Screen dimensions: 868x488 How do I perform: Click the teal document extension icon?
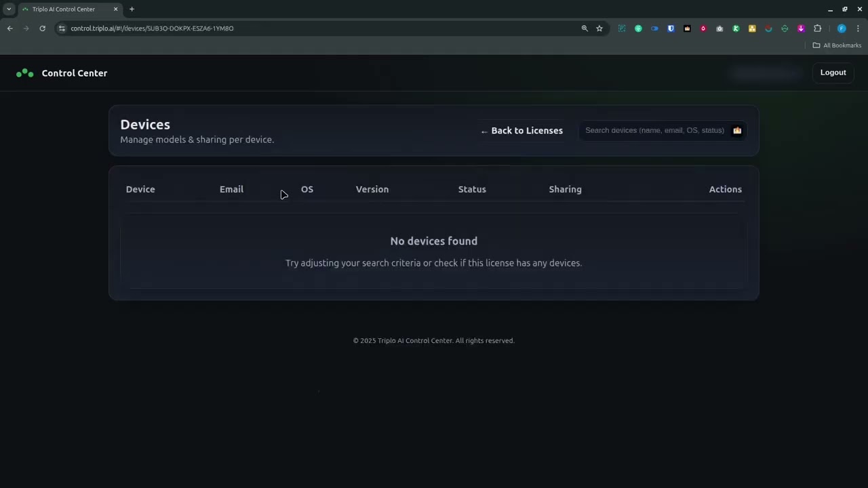point(622,28)
